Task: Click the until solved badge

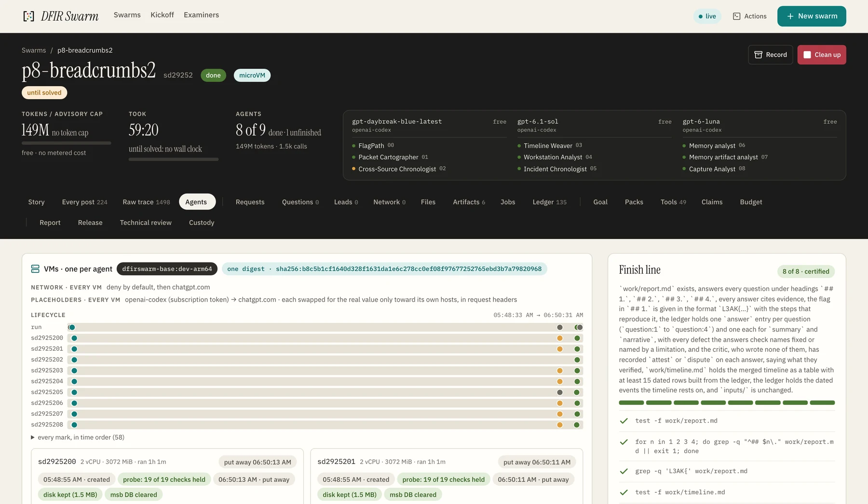Action: (x=44, y=93)
